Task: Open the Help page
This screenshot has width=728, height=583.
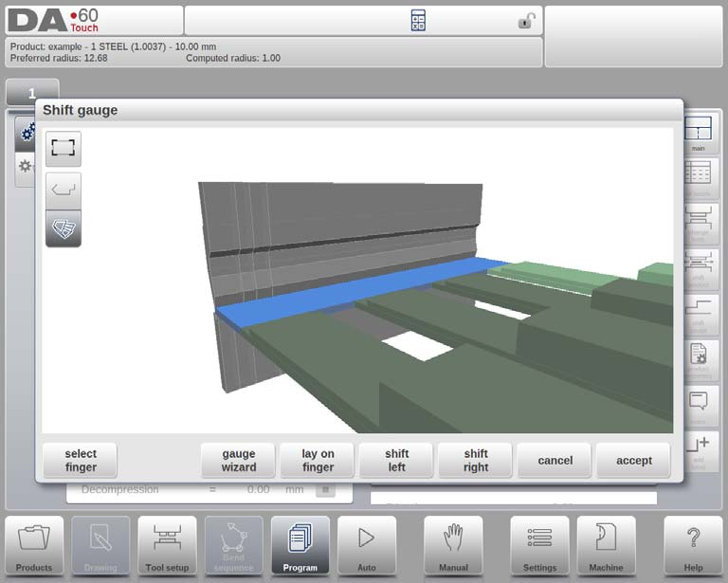Action: (693, 546)
